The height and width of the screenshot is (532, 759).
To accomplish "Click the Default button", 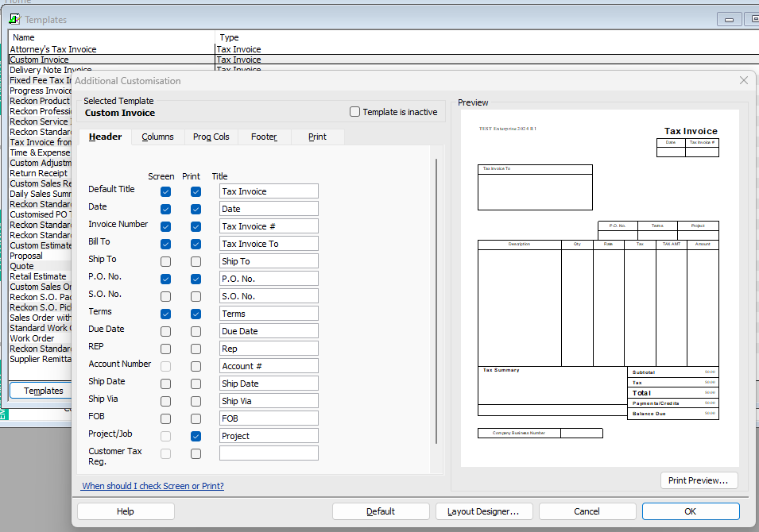I will 381,511.
